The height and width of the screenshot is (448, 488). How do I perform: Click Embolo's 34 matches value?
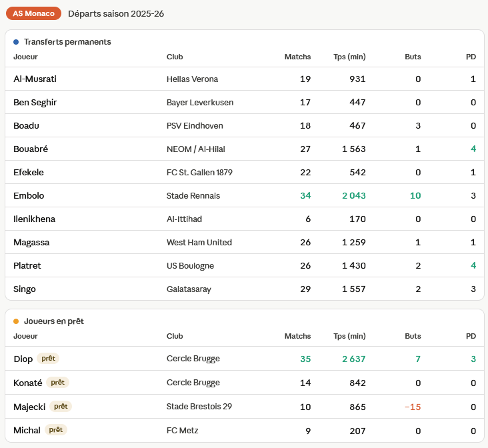coord(305,195)
